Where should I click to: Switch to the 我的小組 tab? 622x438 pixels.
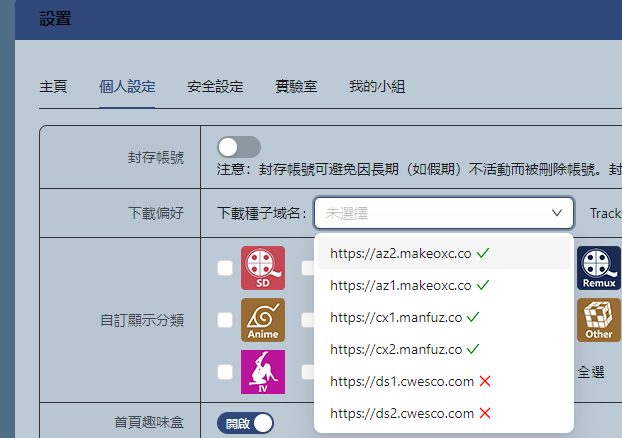coord(377,86)
